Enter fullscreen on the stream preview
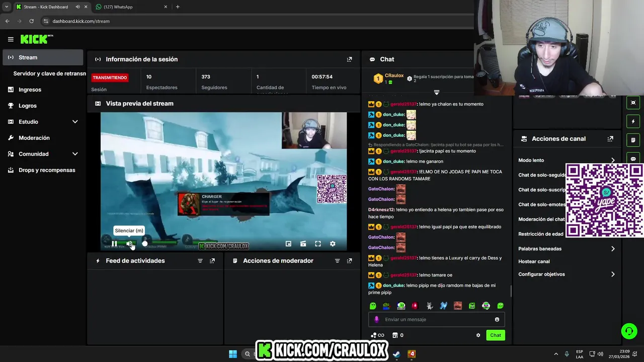 pos(318,244)
